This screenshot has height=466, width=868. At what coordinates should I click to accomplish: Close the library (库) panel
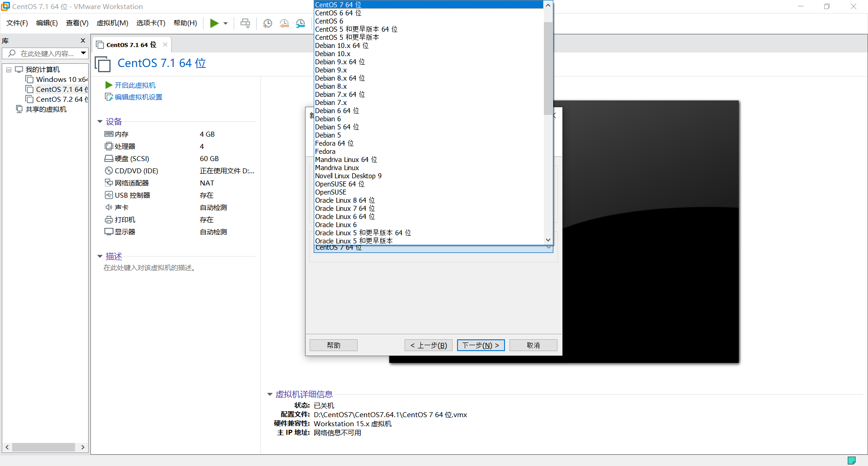pos(83,41)
